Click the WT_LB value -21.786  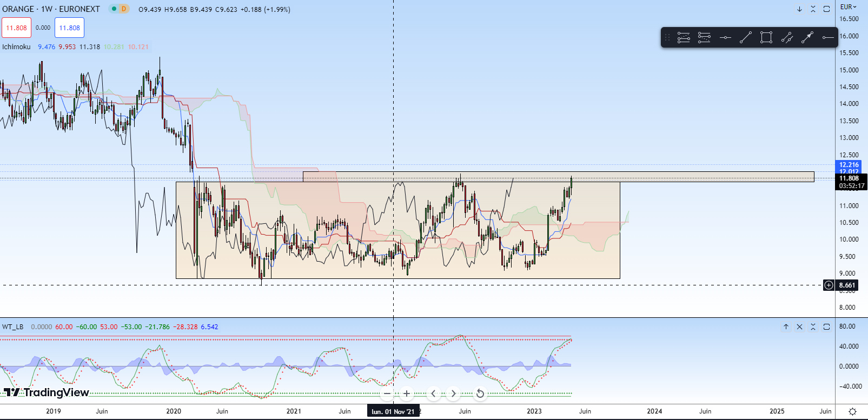tap(157, 327)
